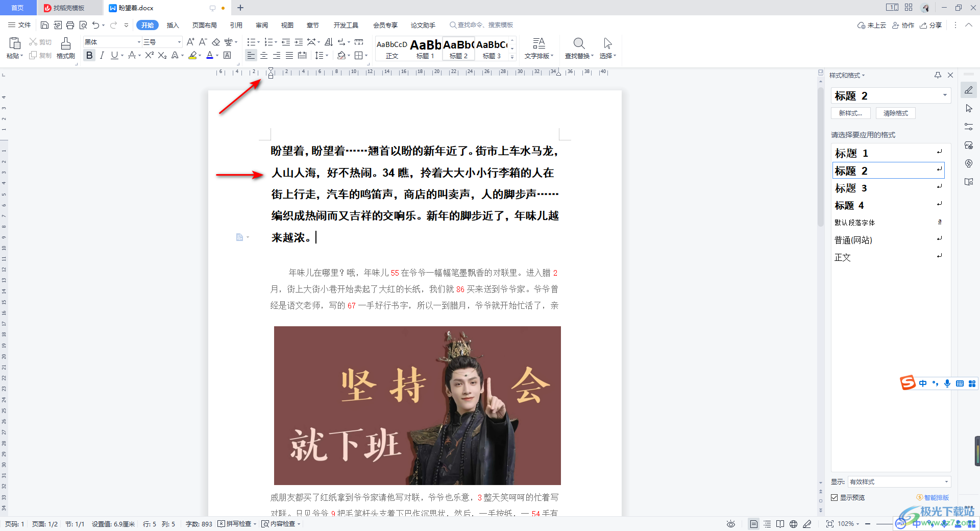Open the 审阅 ribbon tab
This screenshot has height=531, width=980.
(262, 25)
